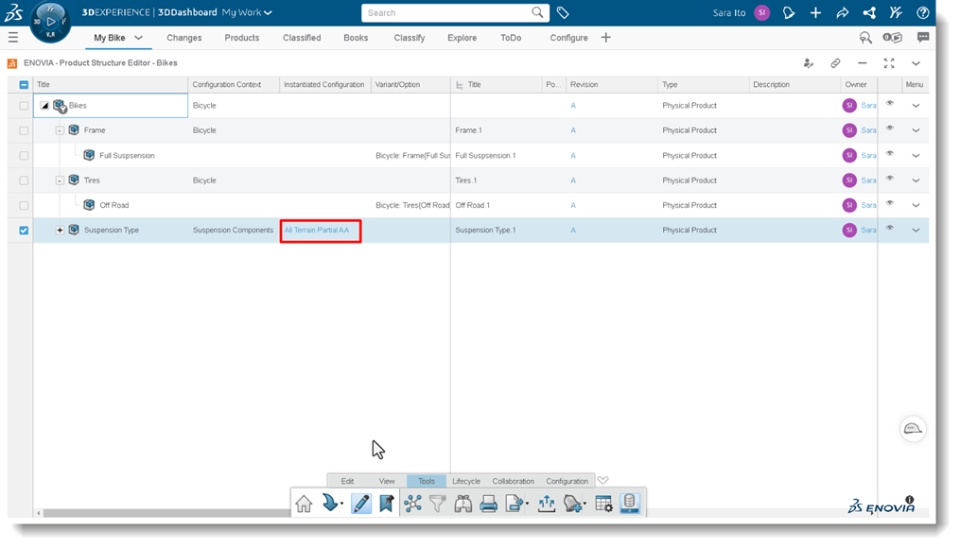The width and height of the screenshot is (960, 548).
Task: Add a new dashboard tab with plus
Action: pos(606,38)
